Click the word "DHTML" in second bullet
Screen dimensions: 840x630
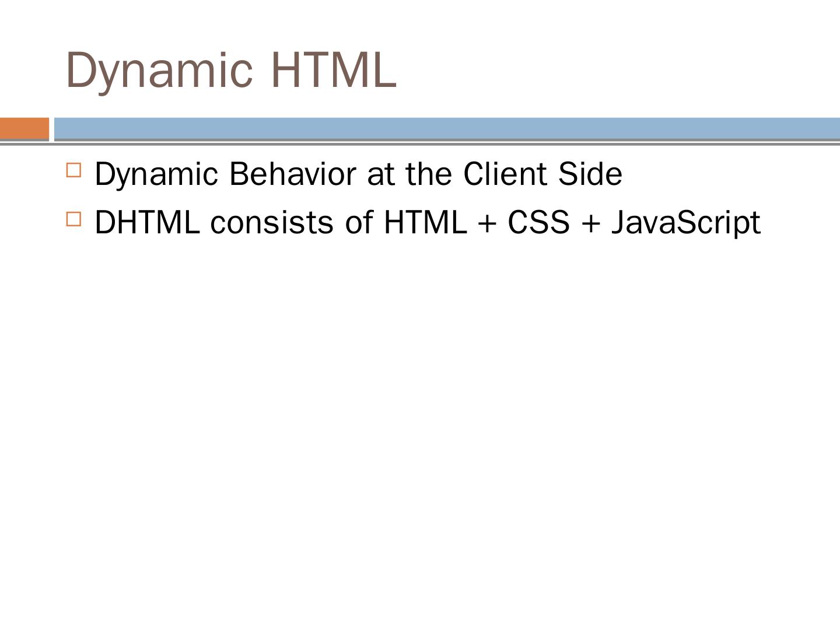click(147, 222)
